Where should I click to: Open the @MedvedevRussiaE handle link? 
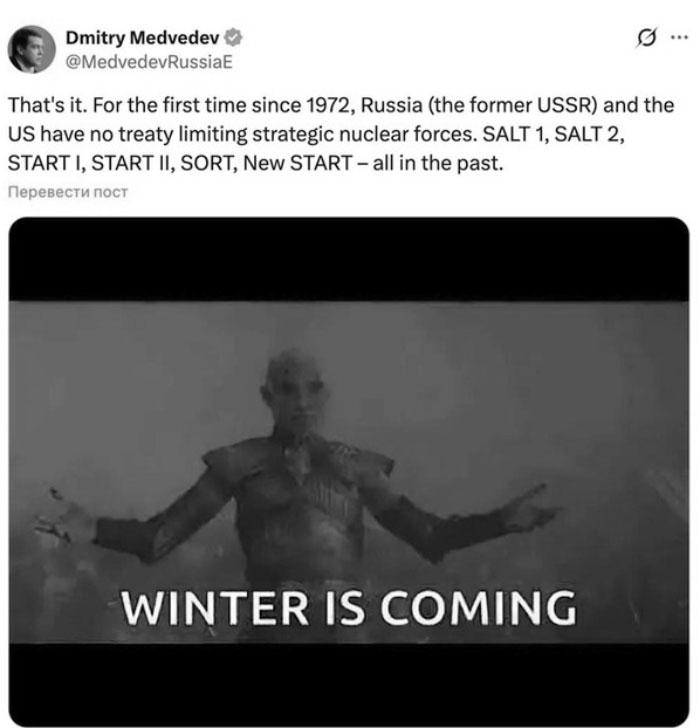(x=149, y=62)
